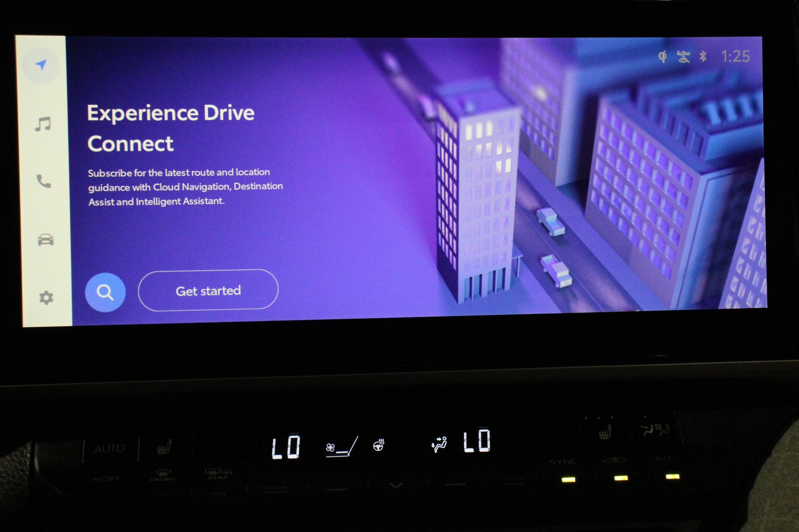This screenshot has height=532, width=799.
Task: Tap the Bluetooth status icon
Action: [703, 56]
